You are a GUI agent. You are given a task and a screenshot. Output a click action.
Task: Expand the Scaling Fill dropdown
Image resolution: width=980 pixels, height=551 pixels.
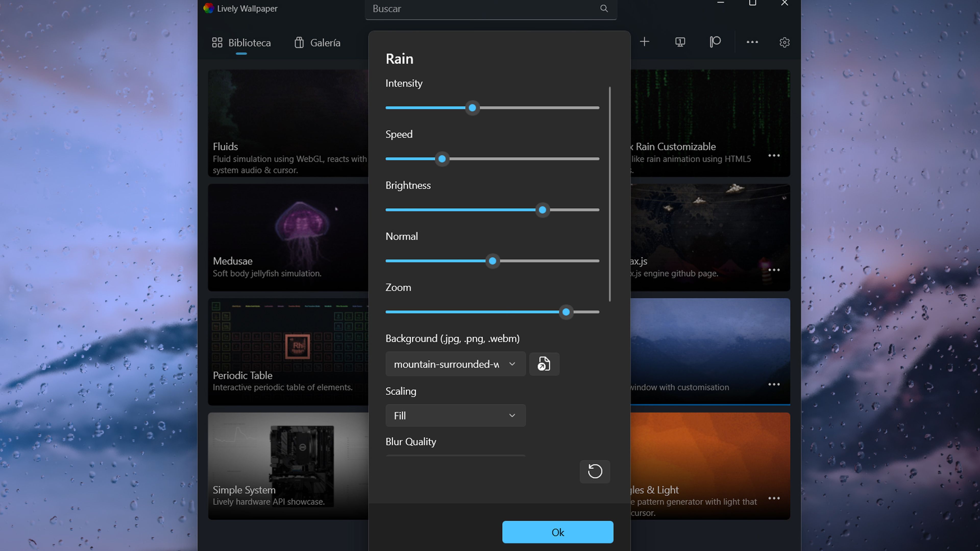455,415
